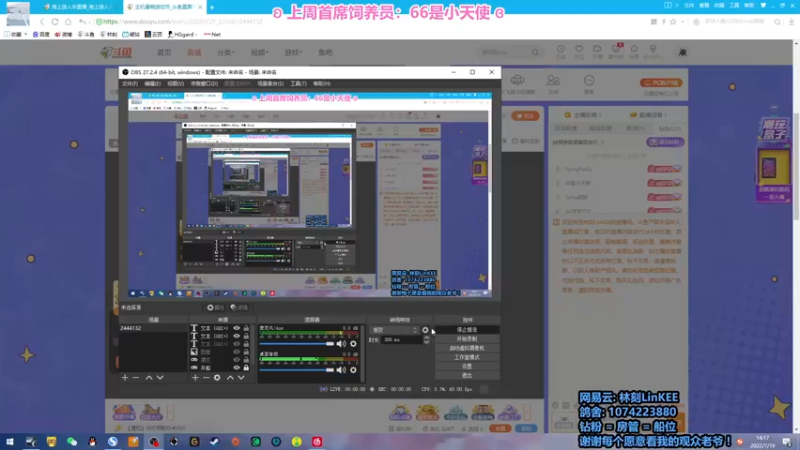Open the Douyu 游戏 dropdown in nav
This screenshot has width=800, height=450.
tap(293, 53)
